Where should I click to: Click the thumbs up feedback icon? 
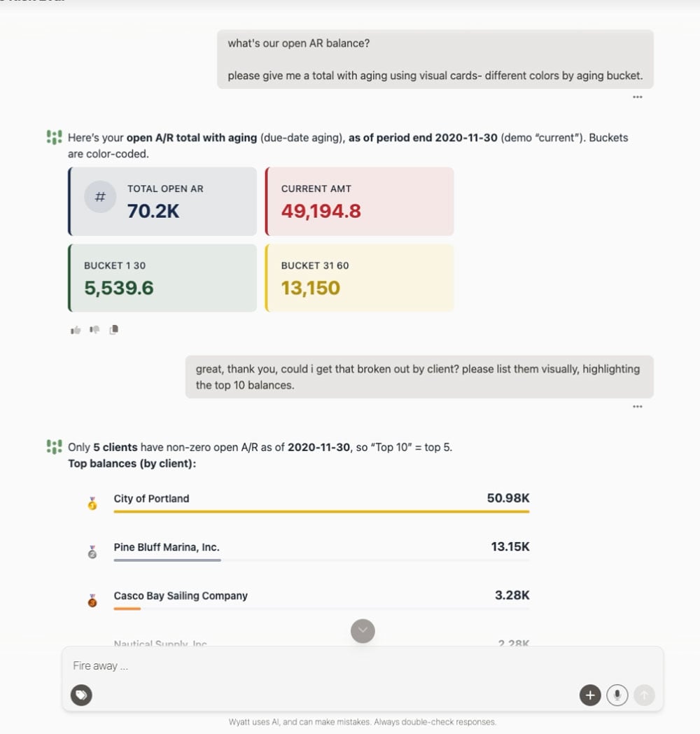click(76, 330)
